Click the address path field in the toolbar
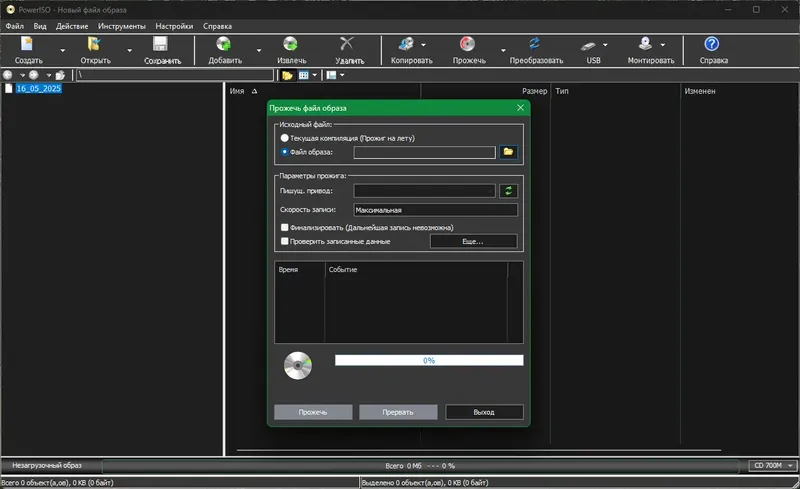 tap(175, 75)
